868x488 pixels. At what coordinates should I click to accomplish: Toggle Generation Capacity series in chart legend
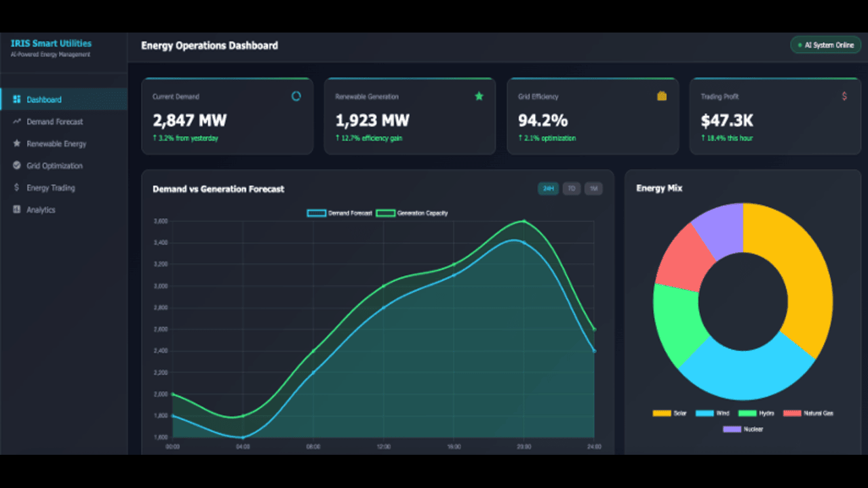click(412, 213)
